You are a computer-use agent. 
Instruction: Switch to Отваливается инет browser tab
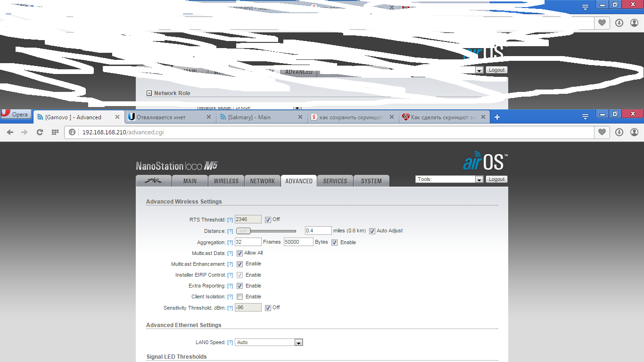pos(170,117)
